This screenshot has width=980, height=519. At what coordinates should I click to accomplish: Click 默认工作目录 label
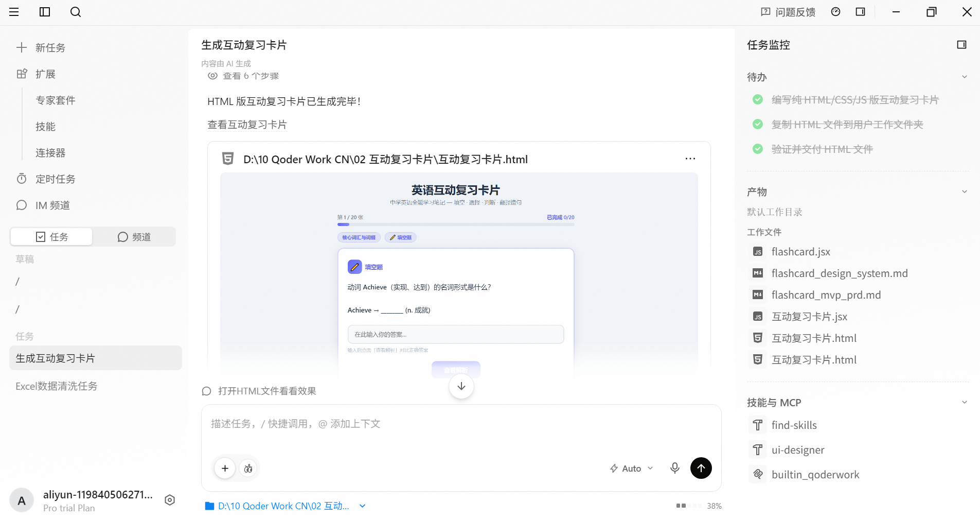(x=775, y=212)
